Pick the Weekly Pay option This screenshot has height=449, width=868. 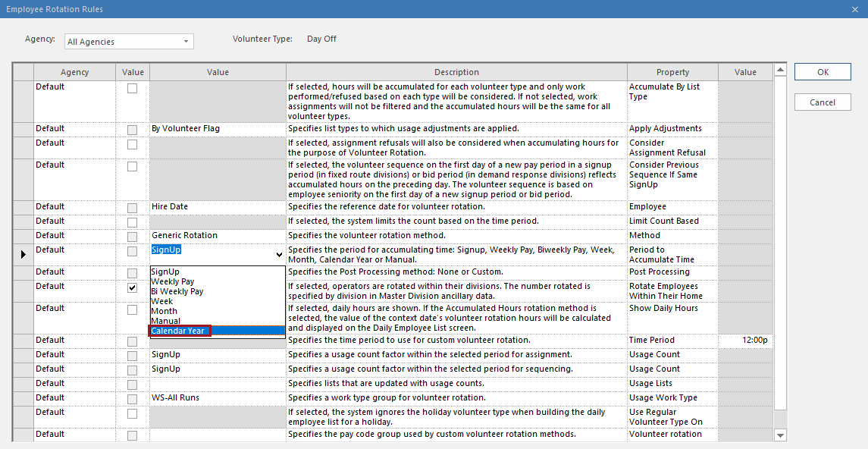(172, 281)
